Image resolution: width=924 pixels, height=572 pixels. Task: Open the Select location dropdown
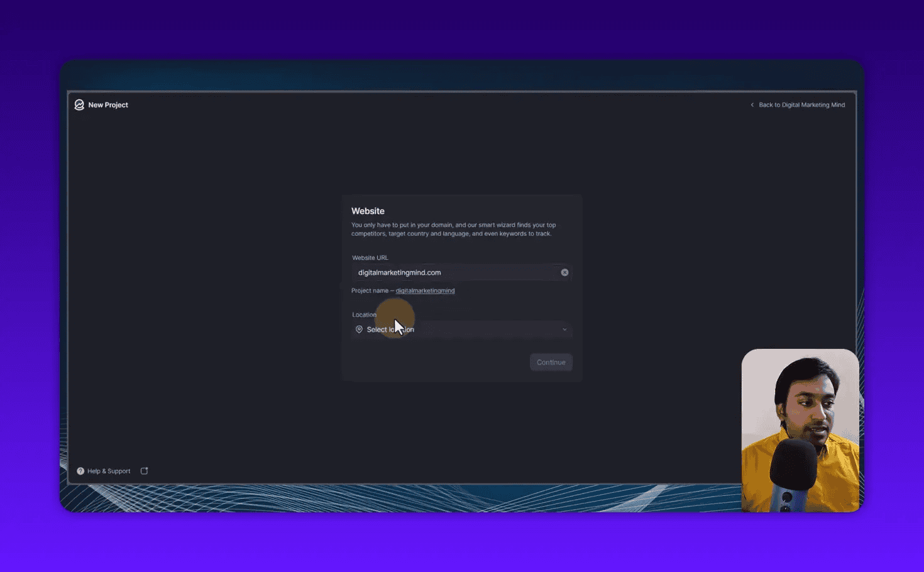461,329
